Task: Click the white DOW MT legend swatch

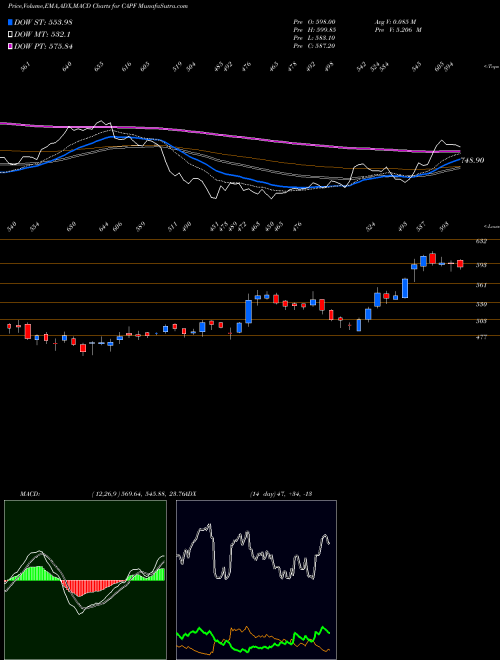Action: pyautogui.click(x=11, y=34)
